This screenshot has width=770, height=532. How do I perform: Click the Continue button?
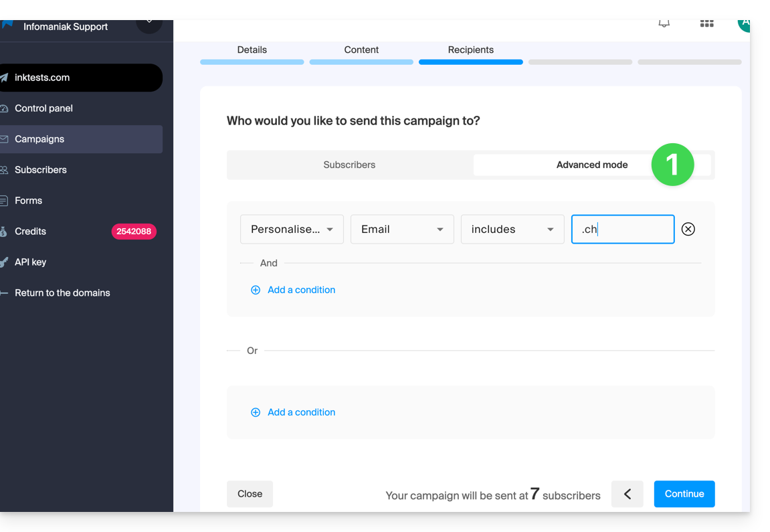pyautogui.click(x=684, y=494)
